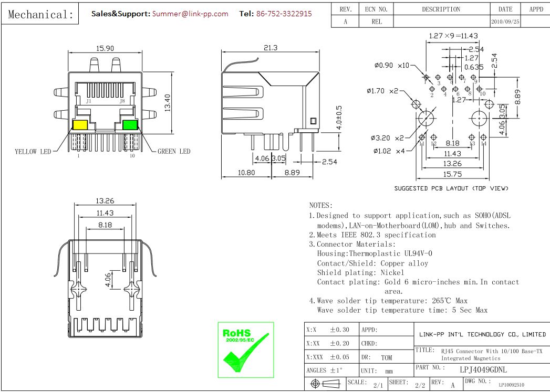The image size is (550, 392).
Task: Click the ø3.20 ×2 hole callout
Action: point(387,138)
